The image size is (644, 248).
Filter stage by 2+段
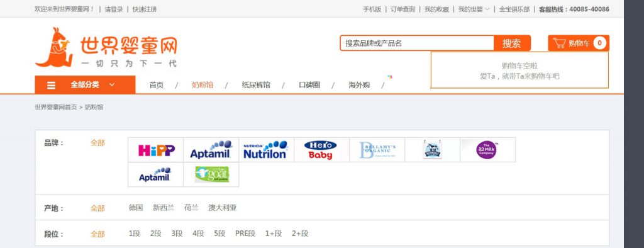[x=300, y=234]
